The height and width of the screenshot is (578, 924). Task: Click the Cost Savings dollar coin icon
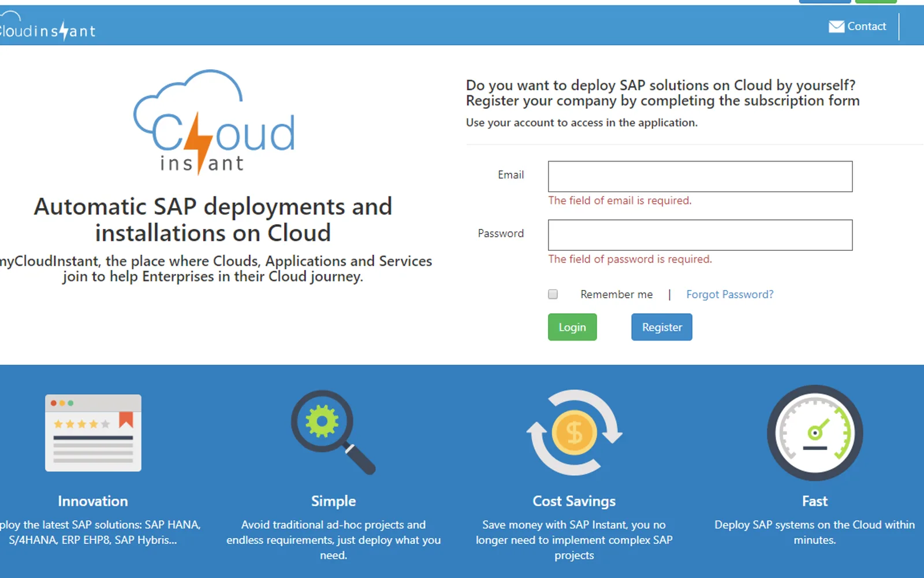click(x=574, y=432)
